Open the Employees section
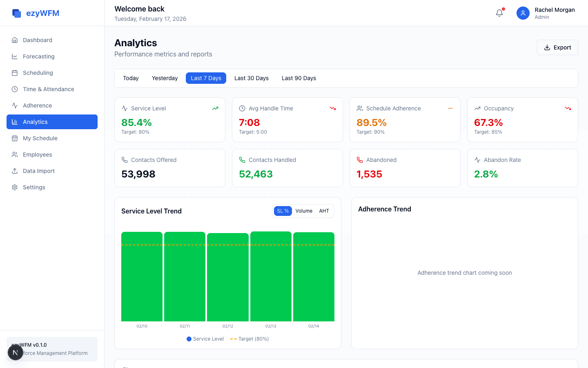This screenshot has height=368, width=588. click(x=38, y=155)
